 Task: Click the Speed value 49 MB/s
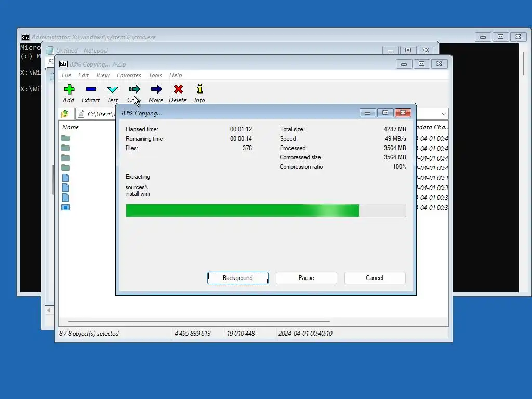click(395, 139)
